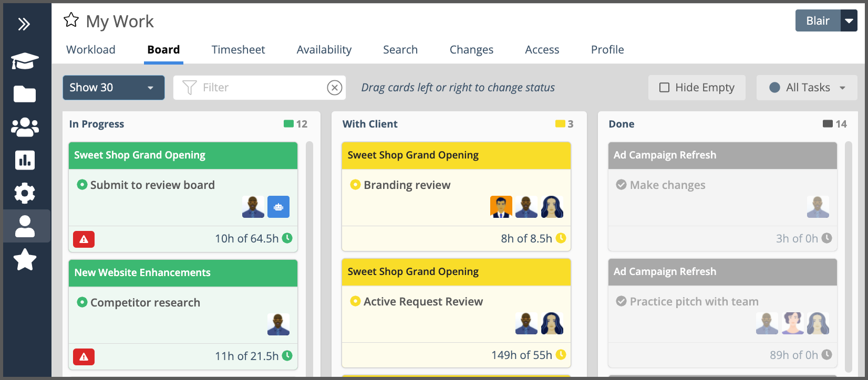
Task: Click yellow status circle on Active Request Review
Action: [x=355, y=301]
